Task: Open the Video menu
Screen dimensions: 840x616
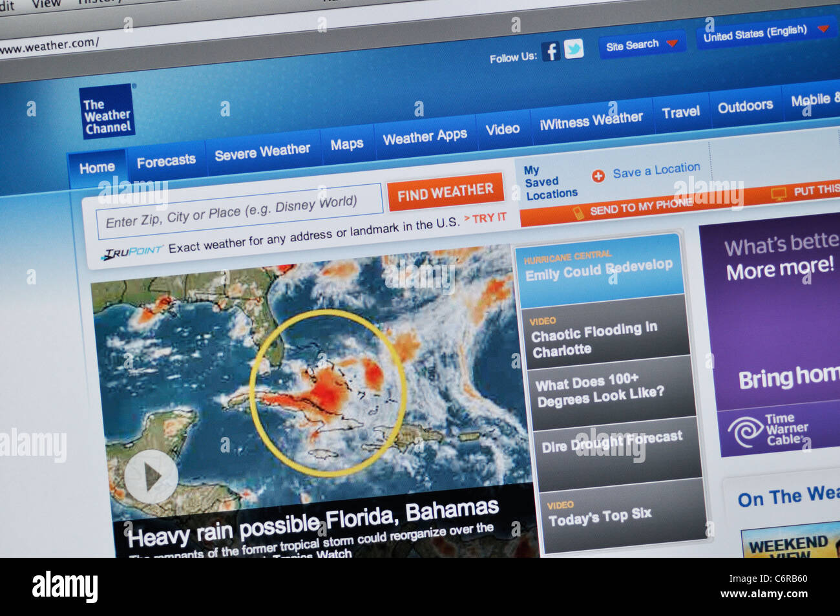Action: coord(503,129)
